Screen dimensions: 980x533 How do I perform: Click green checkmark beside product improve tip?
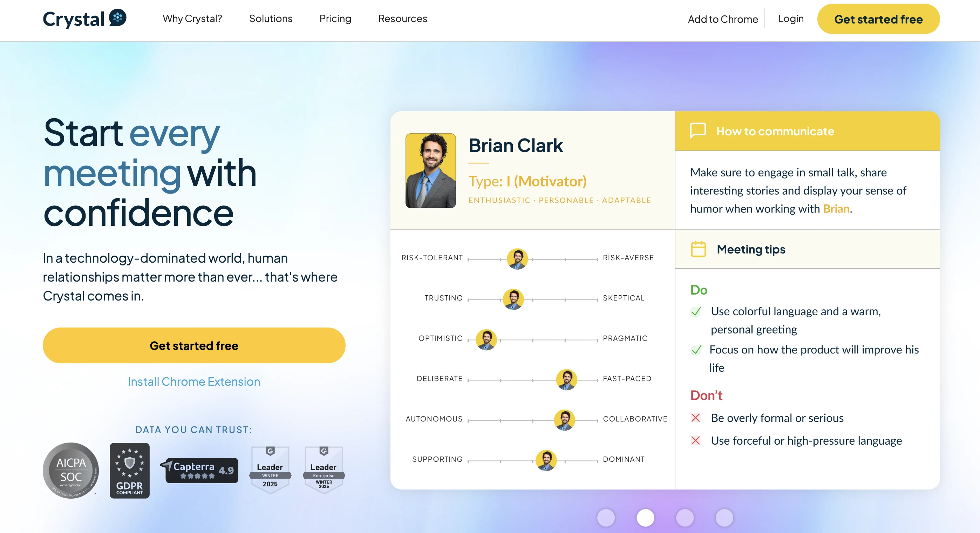coord(696,350)
